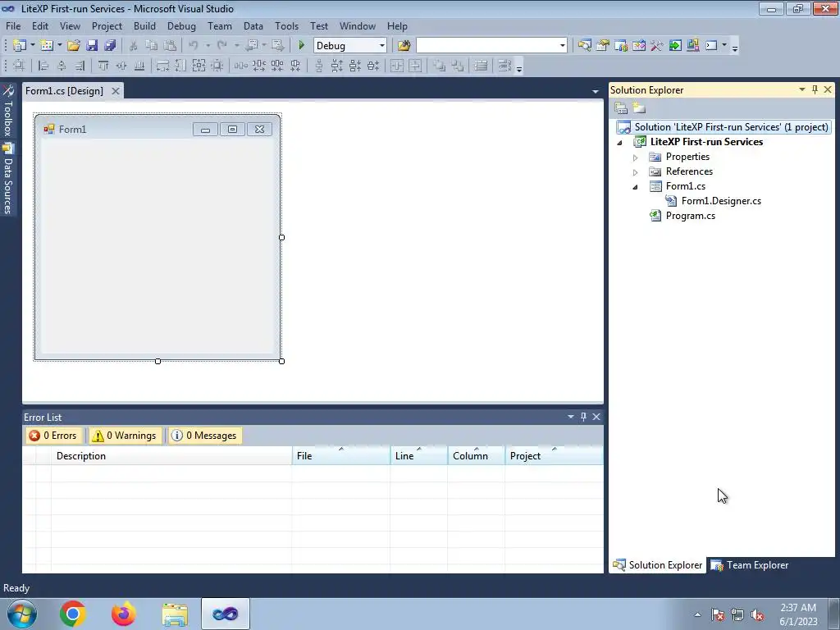Open the Toolbox via crossed-tools toolbar icon

pos(657,46)
